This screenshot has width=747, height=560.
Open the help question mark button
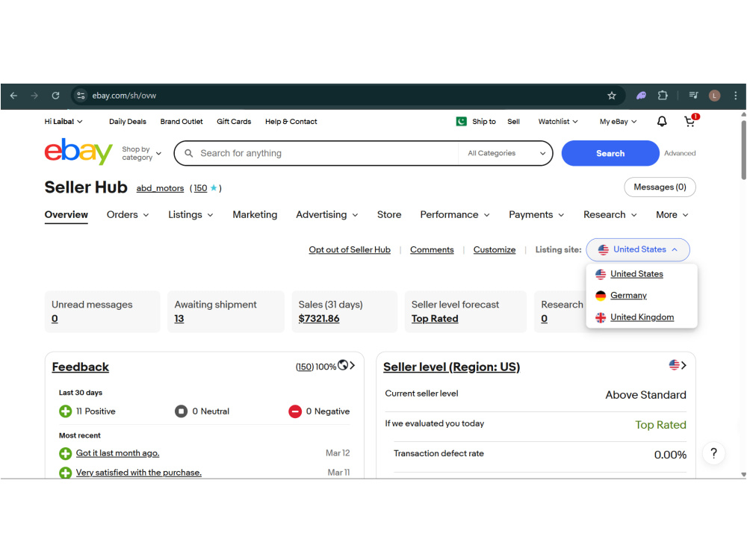click(x=713, y=453)
